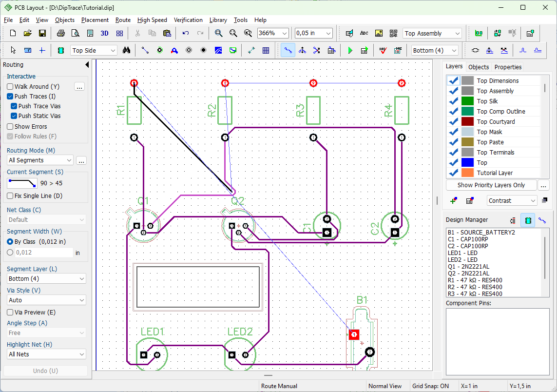This screenshot has width=557, height=392.
Task: Click the Place Copper Pour icon
Action: click(218, 50)
